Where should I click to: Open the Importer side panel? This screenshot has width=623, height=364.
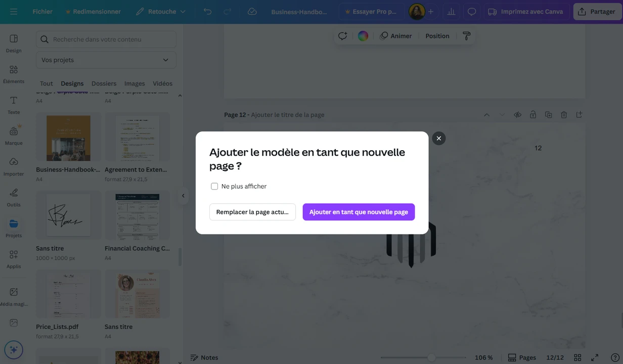[14, 166]
